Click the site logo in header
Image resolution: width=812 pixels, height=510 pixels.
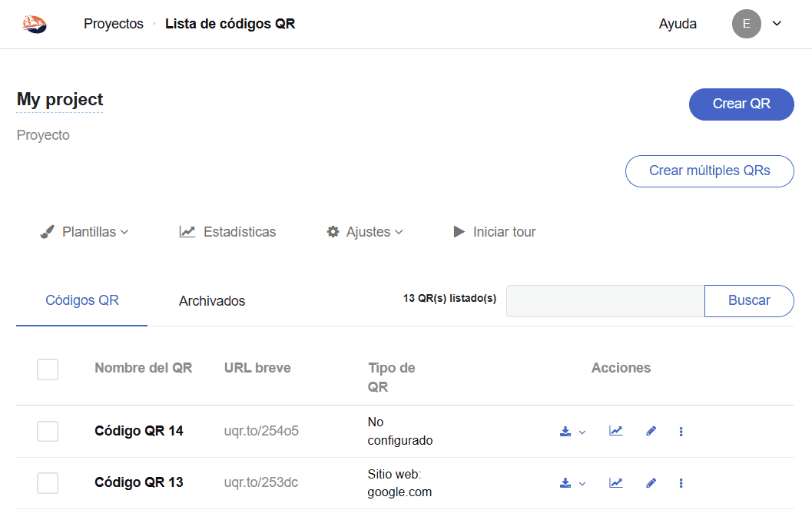click(35, 25)
